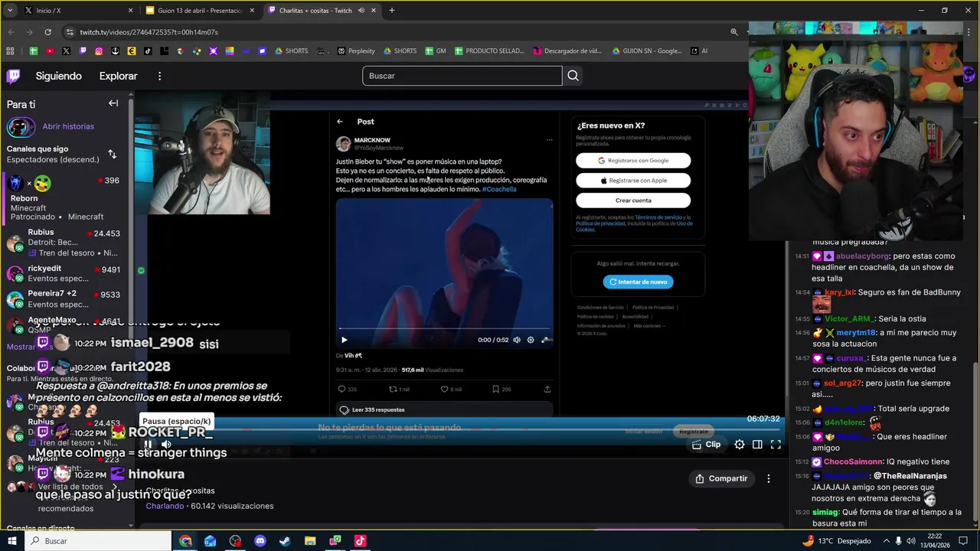The height and width of the screenshot is (551, 980).
Task: Open the PRODUCTO SELLAD... bookmark
Action: pos(489,51)
